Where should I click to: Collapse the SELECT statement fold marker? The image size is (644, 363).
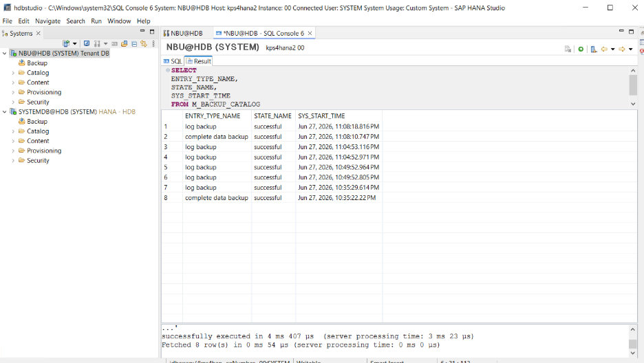pos(168,70)
